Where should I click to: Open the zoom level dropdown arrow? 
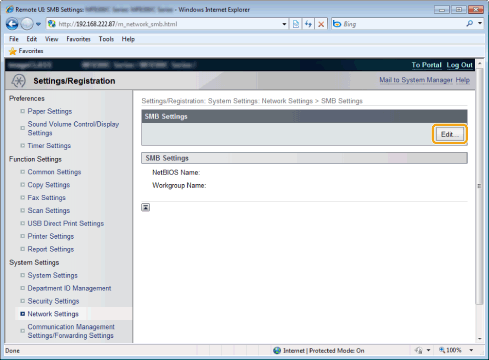(471, 350)
